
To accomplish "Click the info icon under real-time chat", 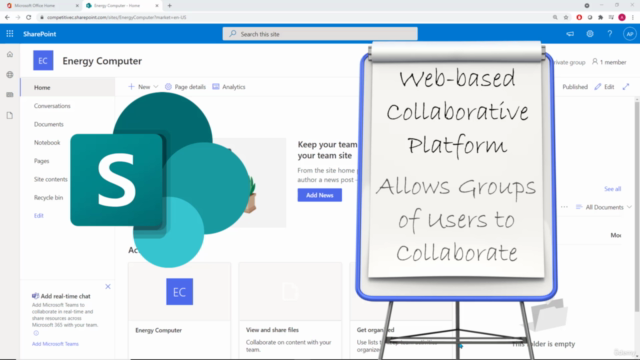I will click(36, 333).
